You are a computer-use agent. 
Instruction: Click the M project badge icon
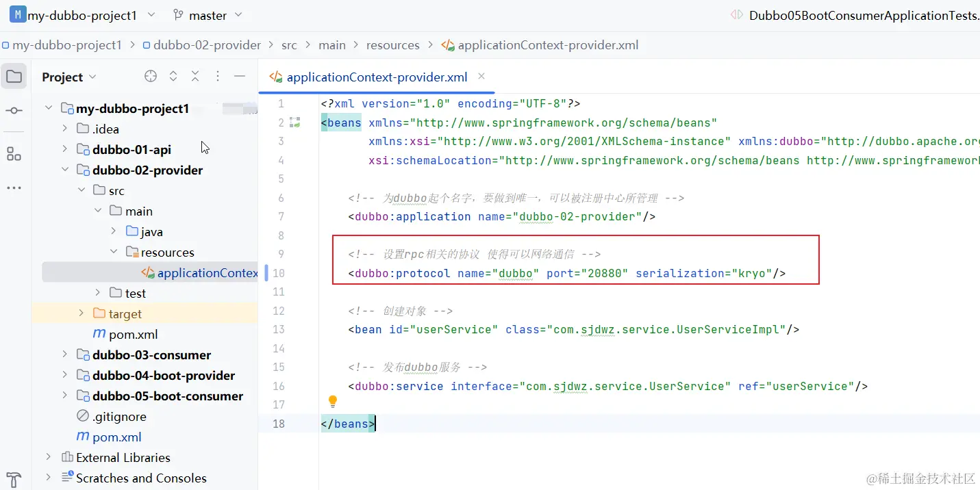coord(17,14)
